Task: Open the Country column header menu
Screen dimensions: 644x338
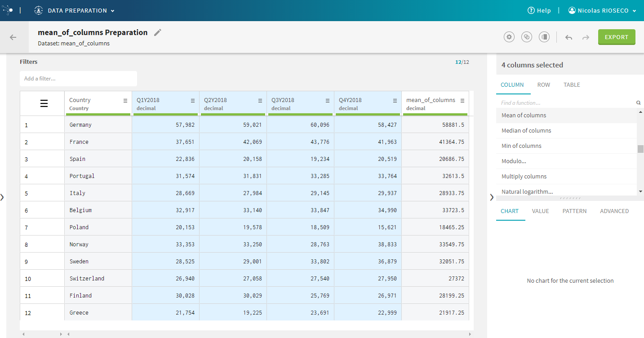Action: pos(125,100)
